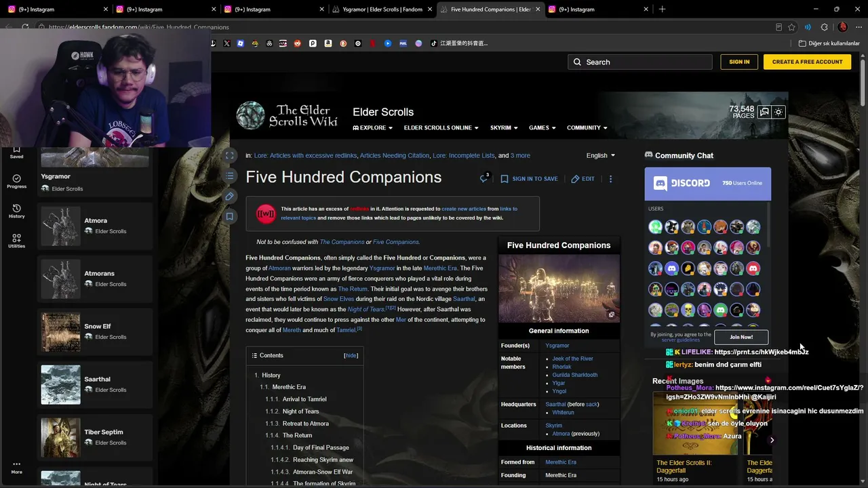Toggle fullscreen article view icon
The height and width of the screenshot is (488, 868).
[x=230, y=155]
